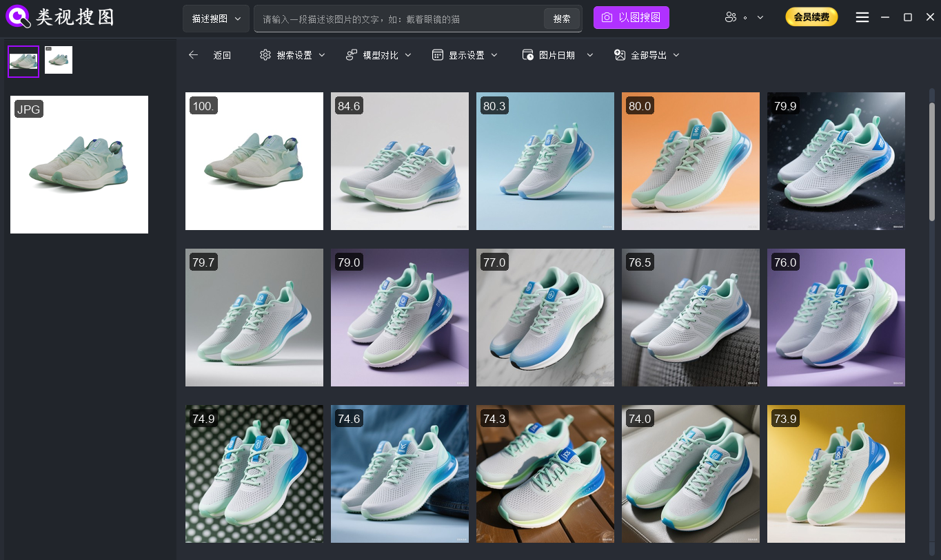Open the hamburger menu icon

[862, 18]
